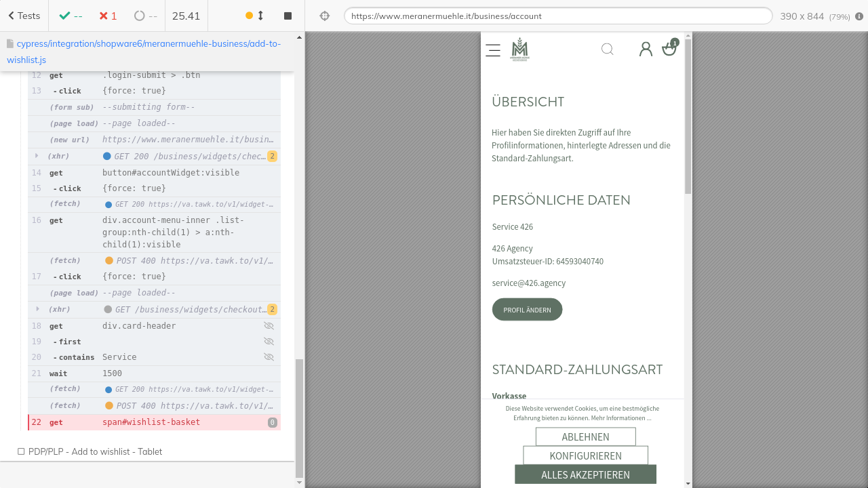The width and height of the screenshot is (868, 488).
Task: Open the shopping basket icon
Action: click(x=669, y=49)
